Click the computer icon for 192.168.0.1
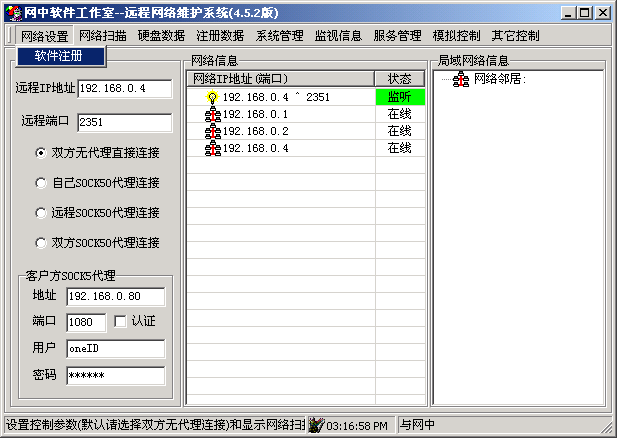 pos(212,115)
